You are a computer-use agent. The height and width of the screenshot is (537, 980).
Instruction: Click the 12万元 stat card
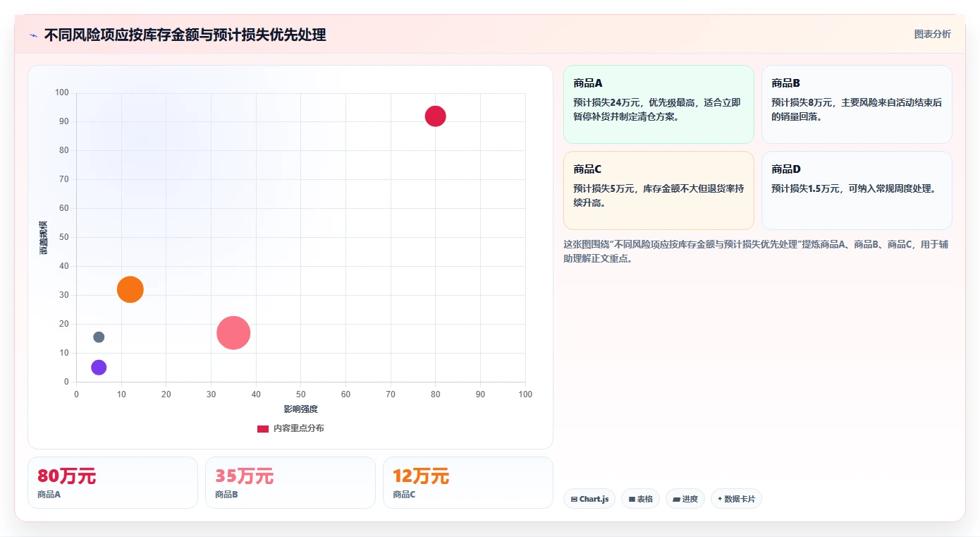coord(468,483)
